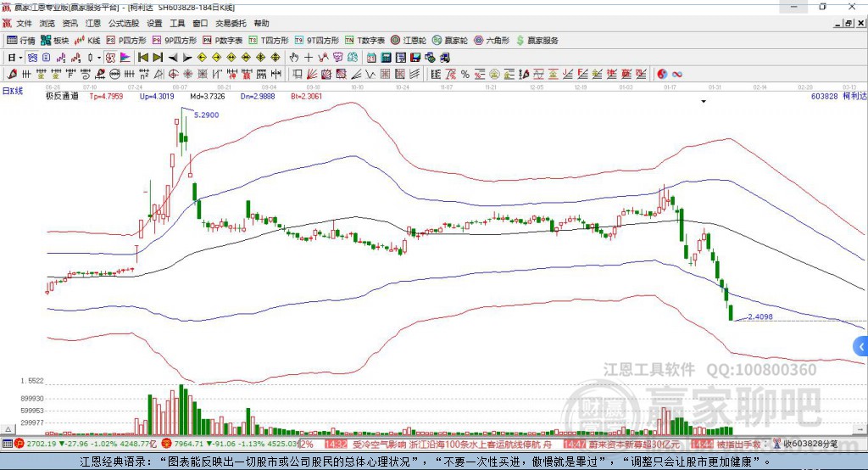Switch to the K线 candlestick chart
Screen dimensions: 868x470
[87, 41]
